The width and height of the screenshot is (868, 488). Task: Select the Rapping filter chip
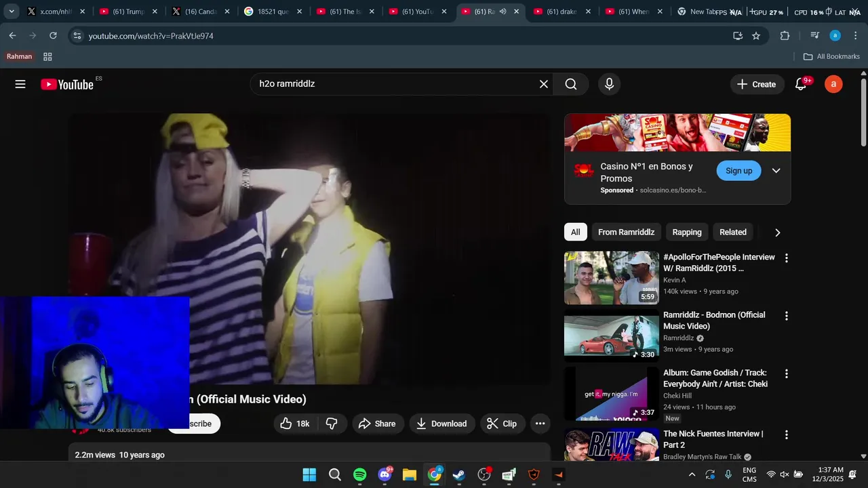[687, 232]
